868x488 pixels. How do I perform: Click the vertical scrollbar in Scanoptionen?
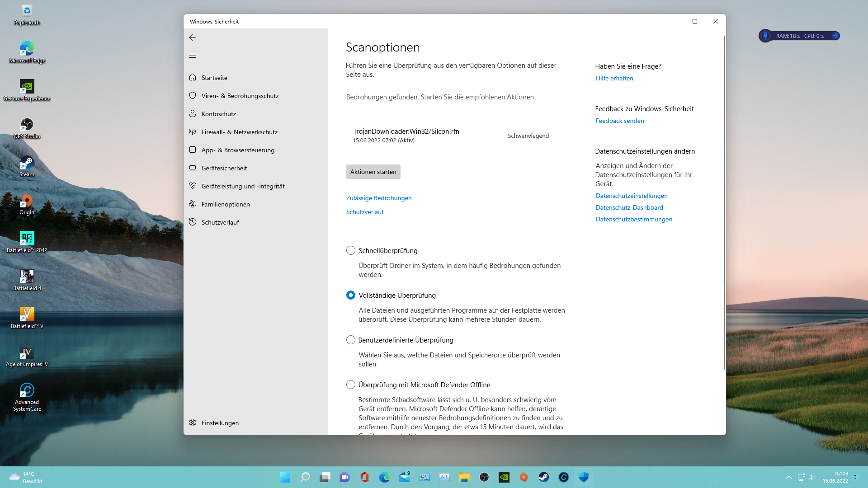tap(724, 203)
